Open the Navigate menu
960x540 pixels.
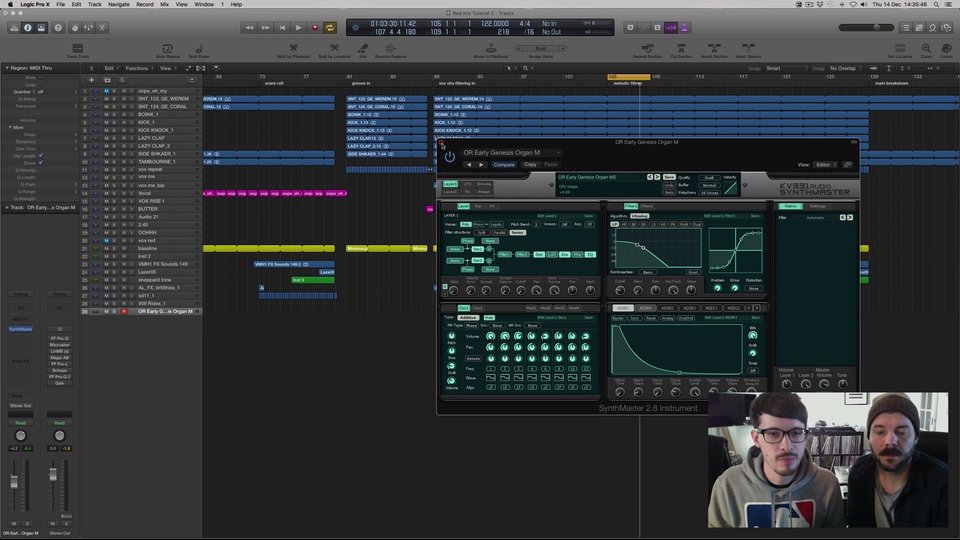click(119, 4)
